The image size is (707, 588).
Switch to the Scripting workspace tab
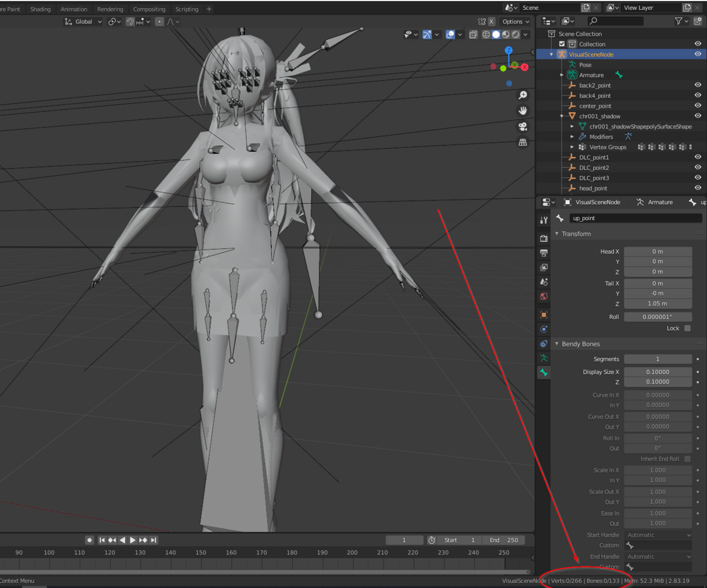click(x=187, y=9)
